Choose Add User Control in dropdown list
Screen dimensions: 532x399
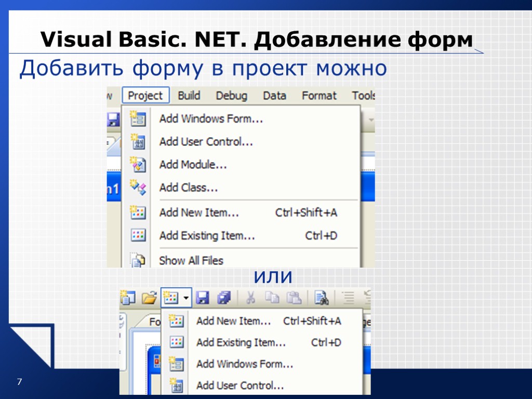click(x=262, y=385)
